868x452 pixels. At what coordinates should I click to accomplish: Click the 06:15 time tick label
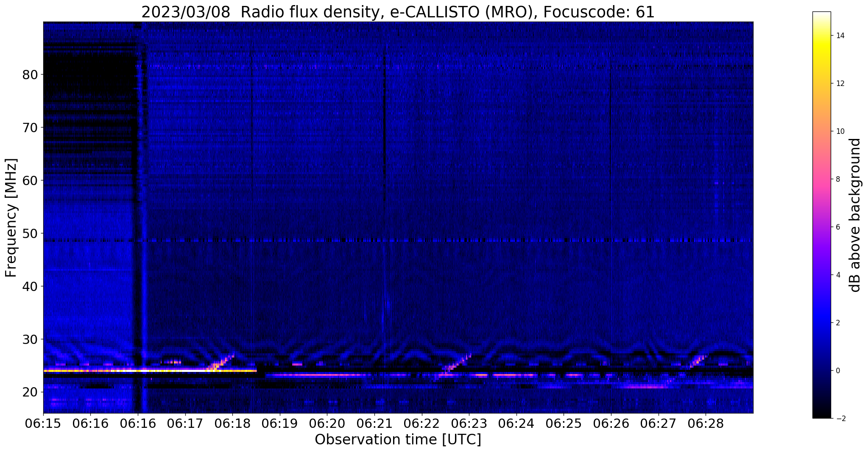coord(43,424)
